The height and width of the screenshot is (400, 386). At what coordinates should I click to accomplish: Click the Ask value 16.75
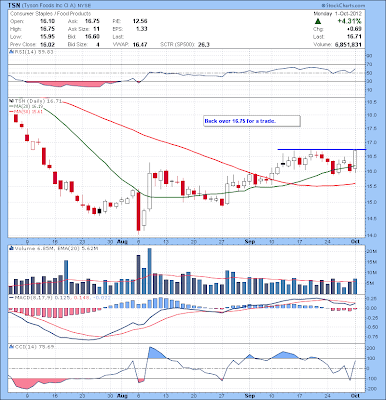pyautogui.click(x=92, y=21)
